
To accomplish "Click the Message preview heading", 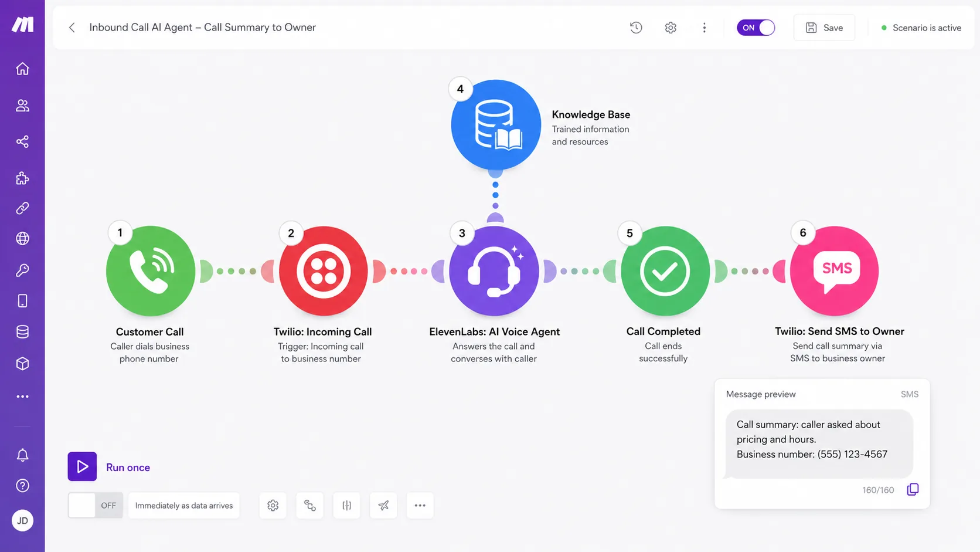I will pos(761,394).
